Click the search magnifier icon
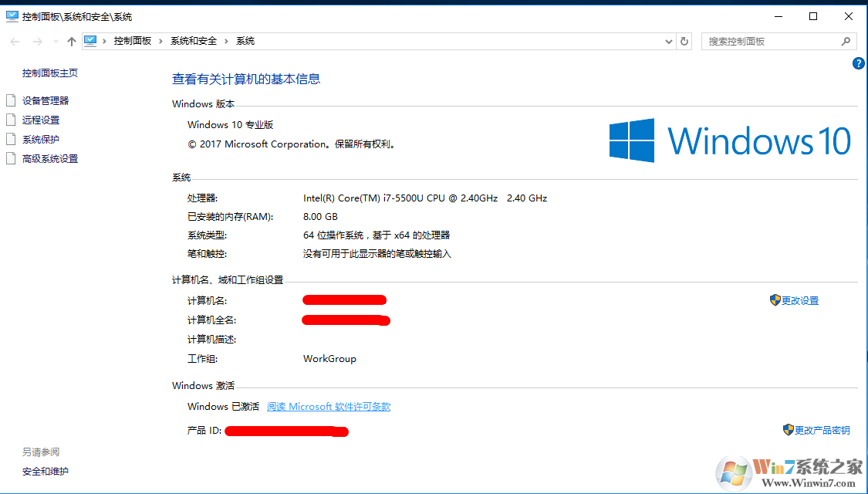This screenshot has height=494, width=868. click(846, 42)
